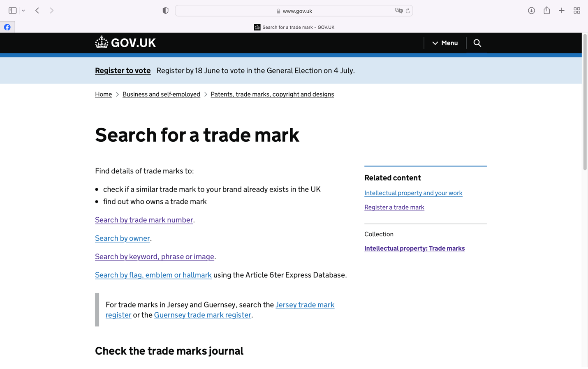Follow 'Search by keyword, phrase or image' link
The width and height of the screenshot is (588, 369).
(155, 257)
